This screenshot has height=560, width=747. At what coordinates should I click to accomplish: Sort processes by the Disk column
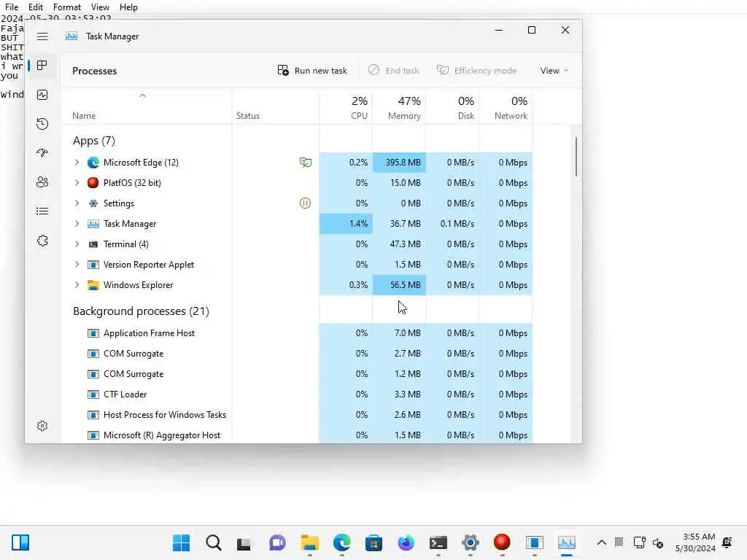pos(452,107)
